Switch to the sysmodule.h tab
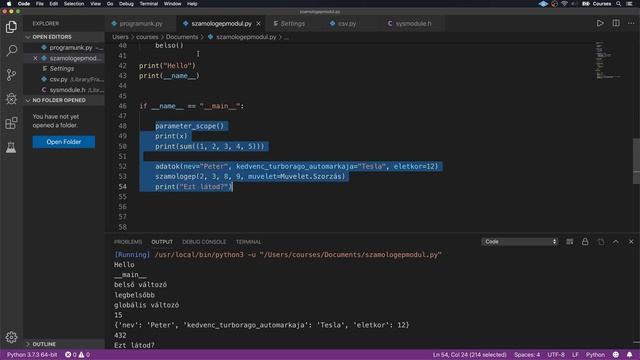 click(x=413, y=24)
